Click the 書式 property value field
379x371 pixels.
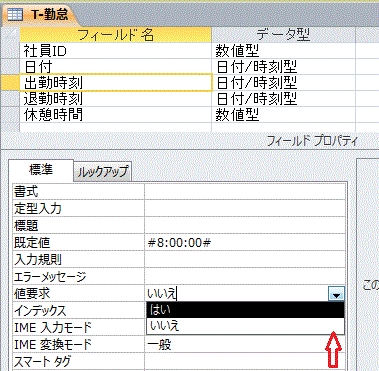tap(245, 191)
